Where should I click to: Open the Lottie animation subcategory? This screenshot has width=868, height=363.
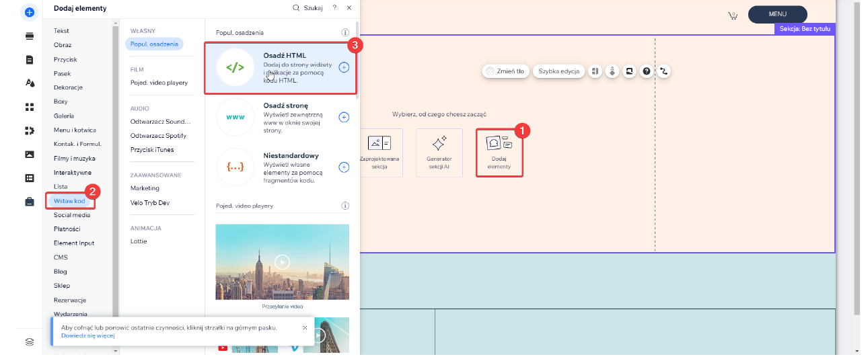coord(139,241)
